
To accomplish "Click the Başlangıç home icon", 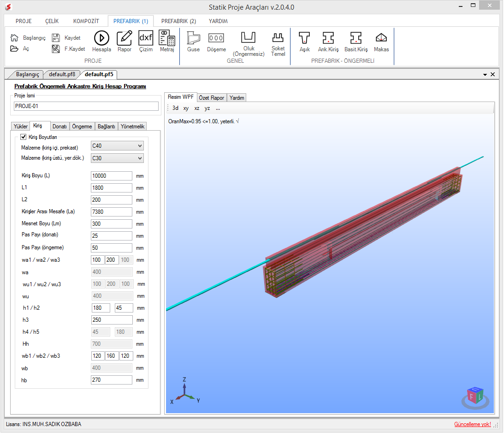I will click(14, 38).
